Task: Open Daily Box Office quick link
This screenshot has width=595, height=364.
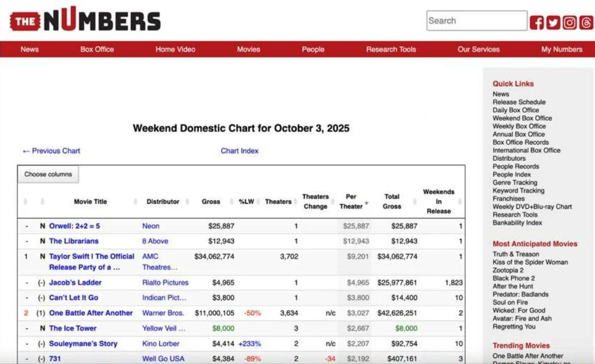Action: (x=516, y=110)
